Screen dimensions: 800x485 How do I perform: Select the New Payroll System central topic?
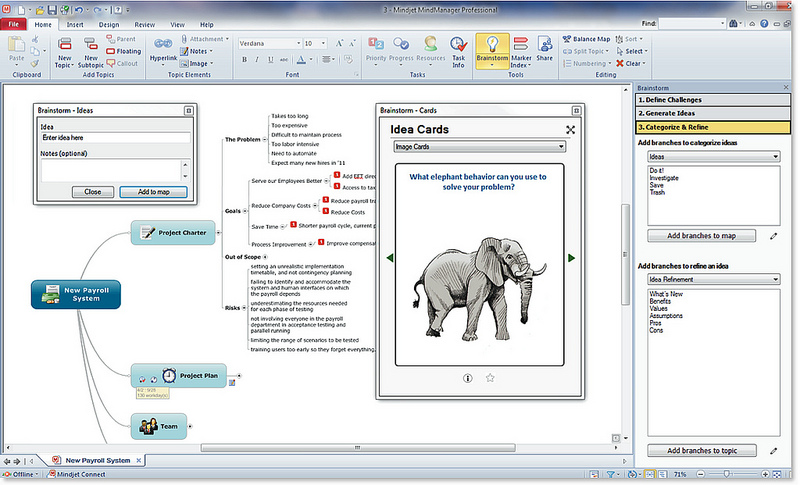(x=76, y=294)
